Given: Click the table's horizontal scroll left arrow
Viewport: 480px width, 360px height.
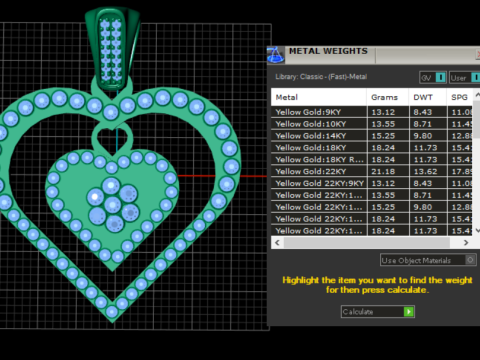Looking at the screenshot, I should click(277, 243).
